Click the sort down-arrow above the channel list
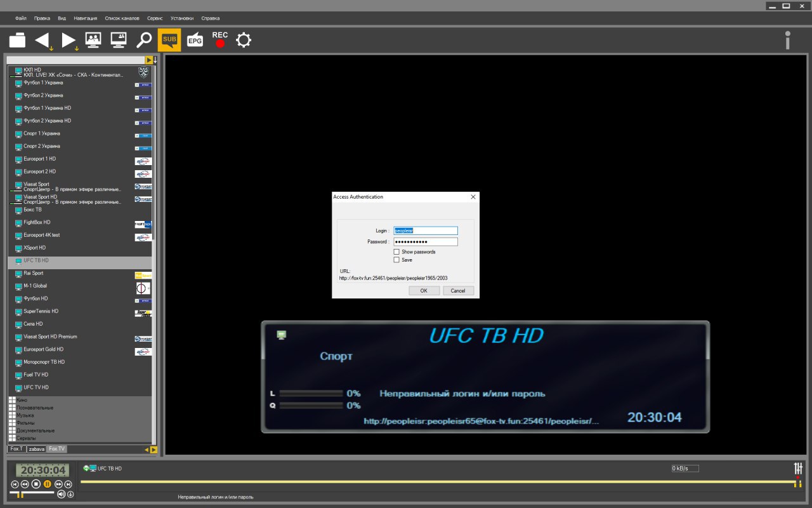This screenshot has height=508, width=812. tap(155, 60)
